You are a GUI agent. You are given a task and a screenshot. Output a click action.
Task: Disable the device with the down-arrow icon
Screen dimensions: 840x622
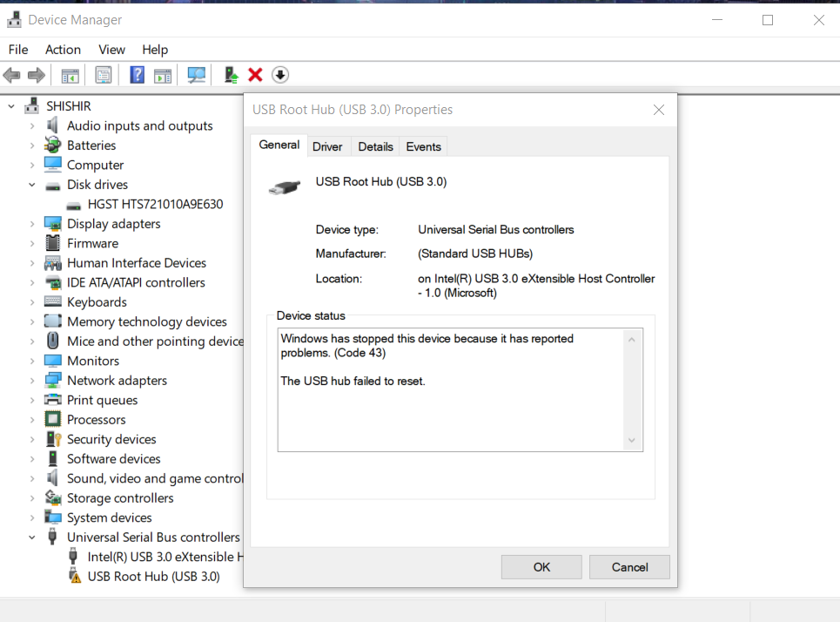click(x=279, y=75)
